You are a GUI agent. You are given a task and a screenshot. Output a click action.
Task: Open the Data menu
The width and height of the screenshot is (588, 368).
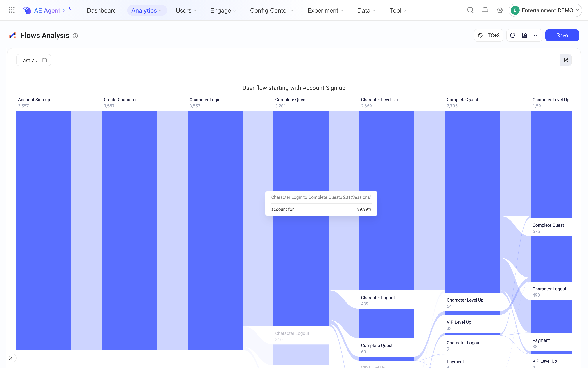(366, 10)
